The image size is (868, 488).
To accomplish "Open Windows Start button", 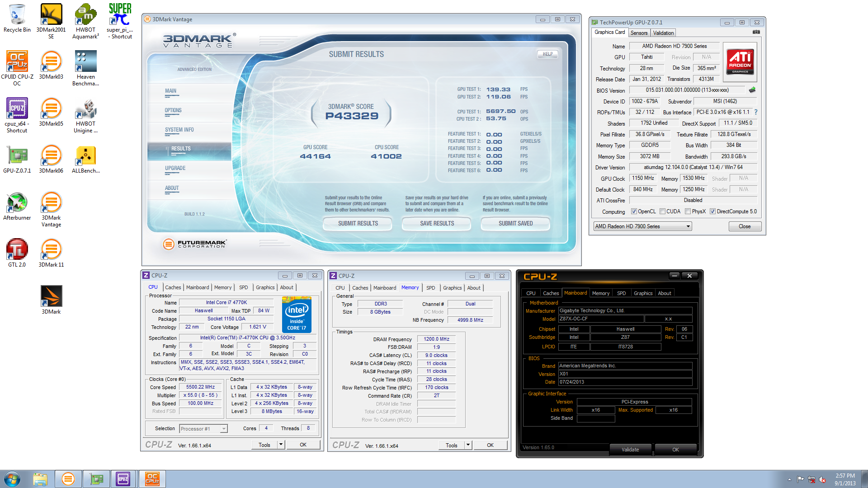I will pyautogui.click(x=12, y=479).
